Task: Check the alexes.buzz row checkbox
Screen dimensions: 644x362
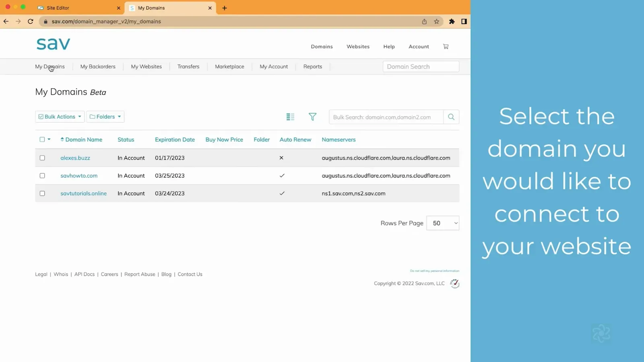Action: [x=42, y=158]
